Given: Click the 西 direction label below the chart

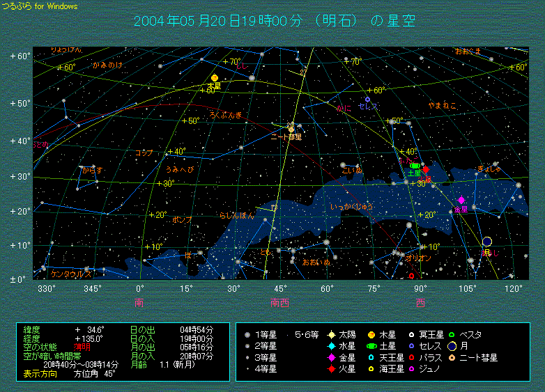Looking at the screenshot, I should pos(420,303).
